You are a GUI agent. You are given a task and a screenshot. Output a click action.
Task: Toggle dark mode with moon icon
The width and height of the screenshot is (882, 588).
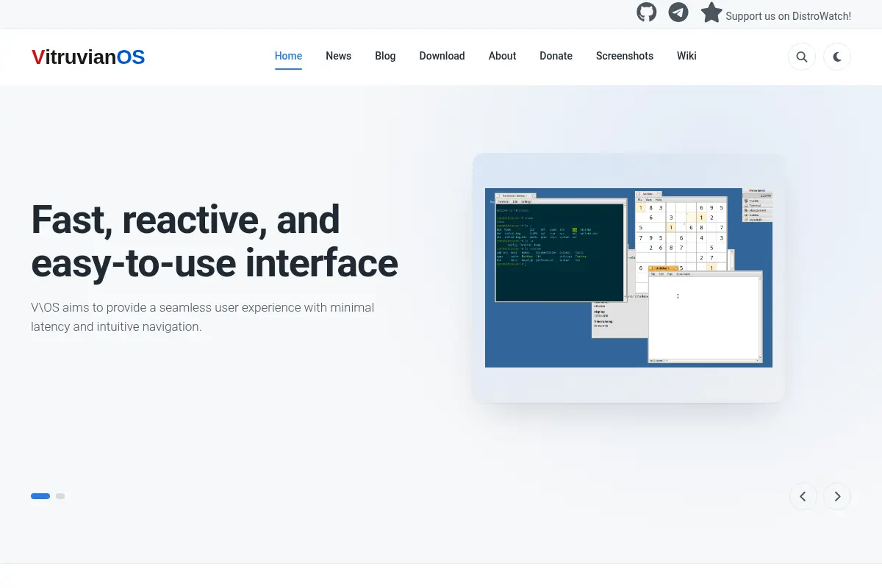pos(837,57)
